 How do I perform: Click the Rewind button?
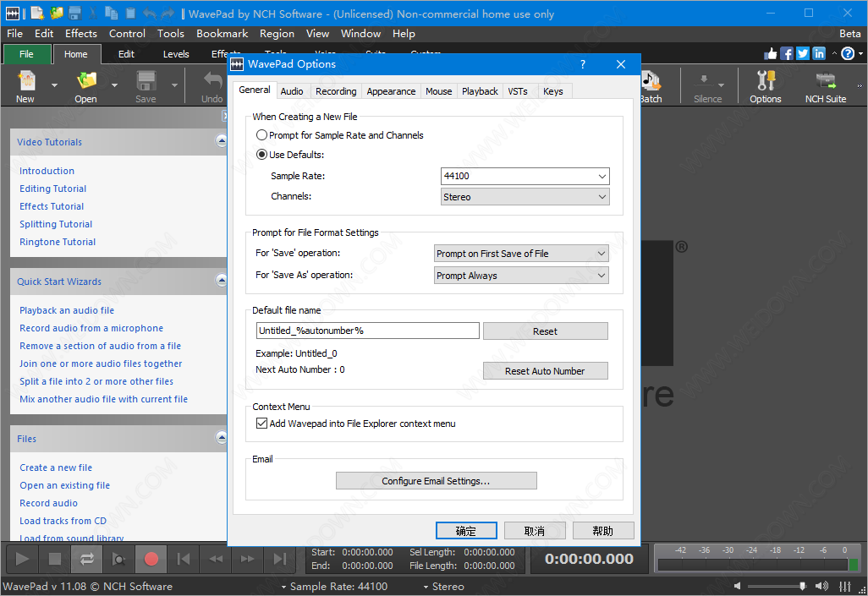click(216, 559)
